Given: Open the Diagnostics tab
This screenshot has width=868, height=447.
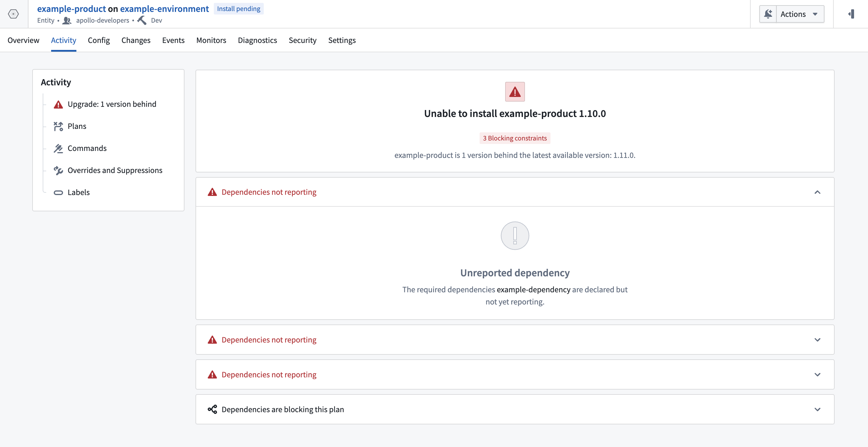Looking at the screenshot, I should (x=257, y=40).
